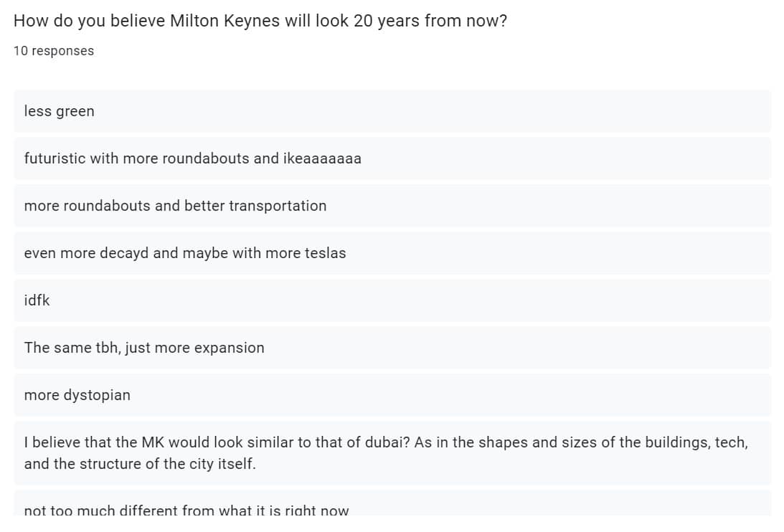Screen dimensions: 784x532
Task: Click the word "teslas"
Action: 325,253
